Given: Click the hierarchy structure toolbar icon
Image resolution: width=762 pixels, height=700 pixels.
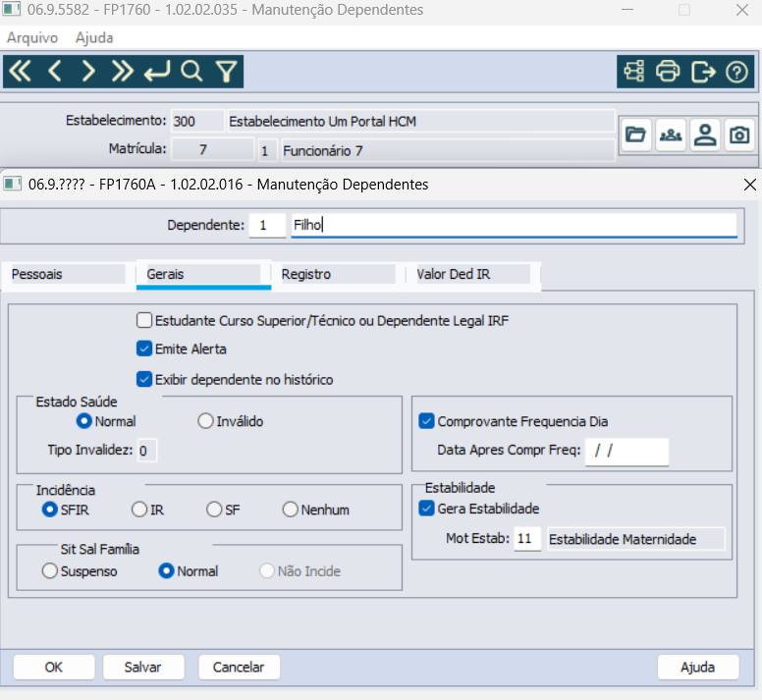Looking at the screenshot, I should (x=634, y=72).
